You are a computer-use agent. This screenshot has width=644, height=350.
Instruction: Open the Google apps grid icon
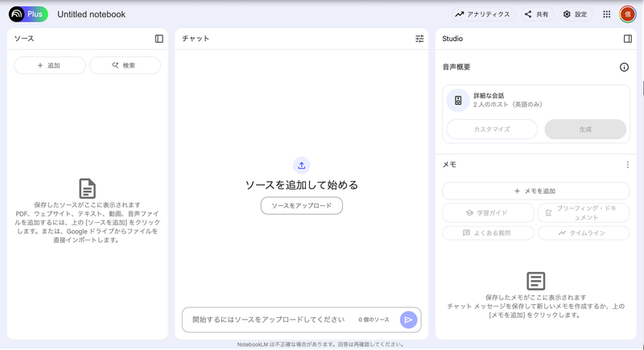[606, 14]
